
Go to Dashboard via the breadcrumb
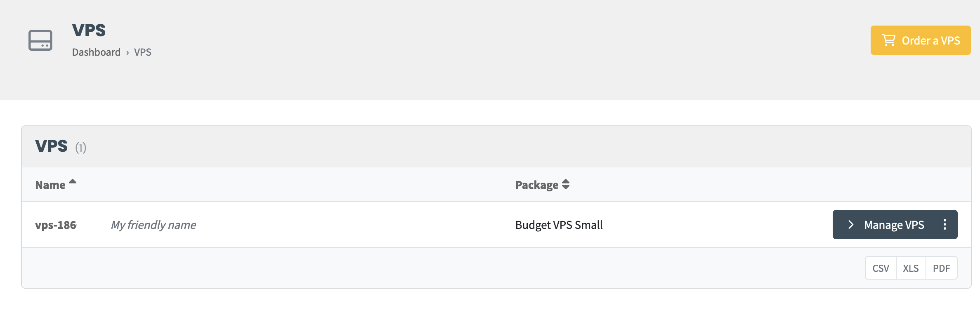tap(96, 52)
